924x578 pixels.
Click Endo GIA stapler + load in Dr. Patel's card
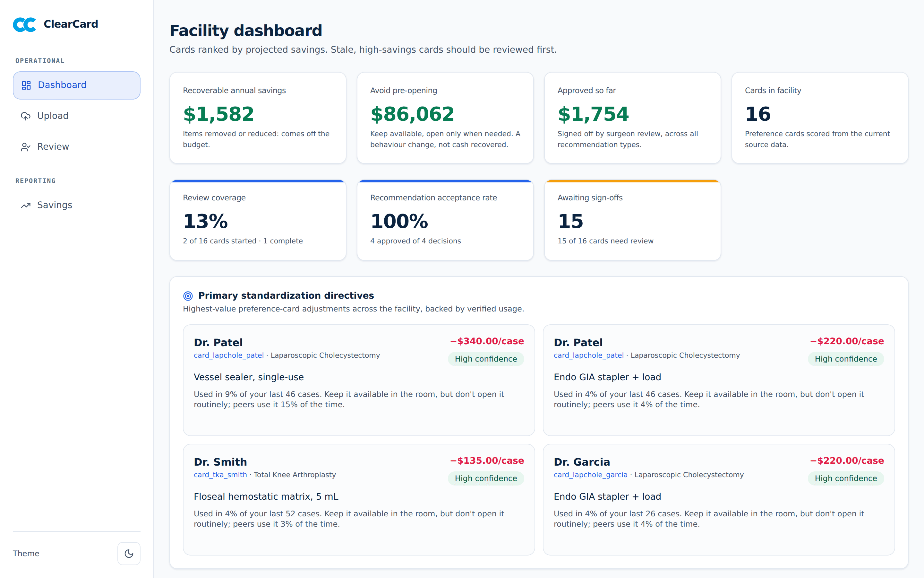coord(607,377)
